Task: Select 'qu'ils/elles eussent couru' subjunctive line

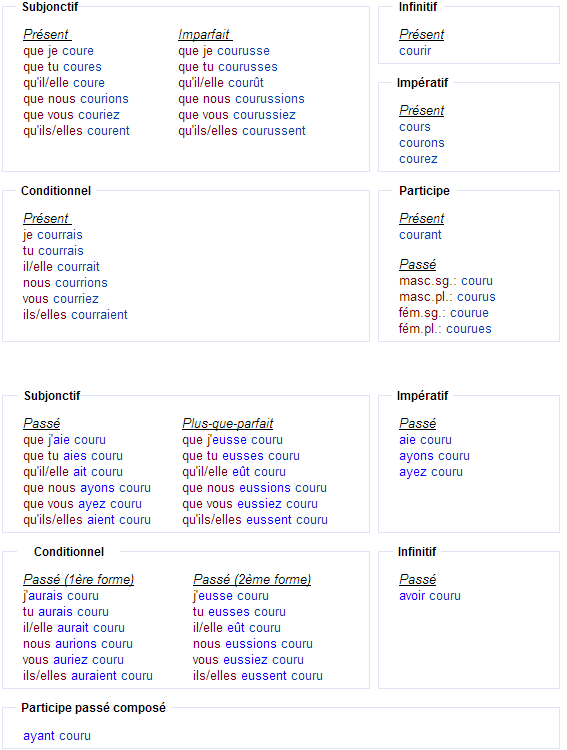Action: coord(255,520)
